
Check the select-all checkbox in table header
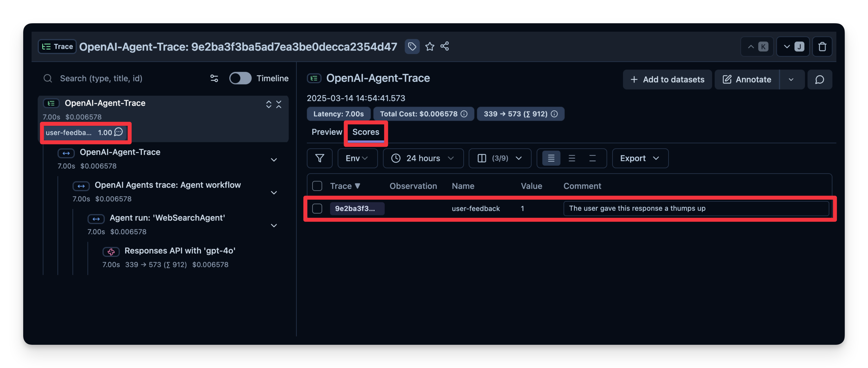(x=317, y=186)
